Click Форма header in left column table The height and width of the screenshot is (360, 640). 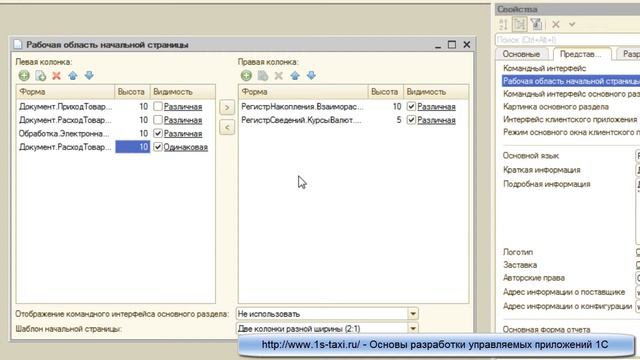[65, 92]
